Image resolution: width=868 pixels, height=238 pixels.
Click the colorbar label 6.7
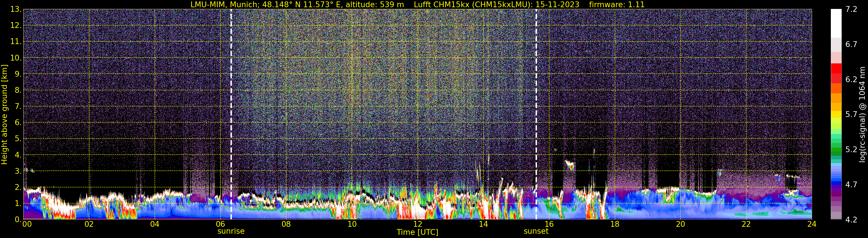coord(851,44)
